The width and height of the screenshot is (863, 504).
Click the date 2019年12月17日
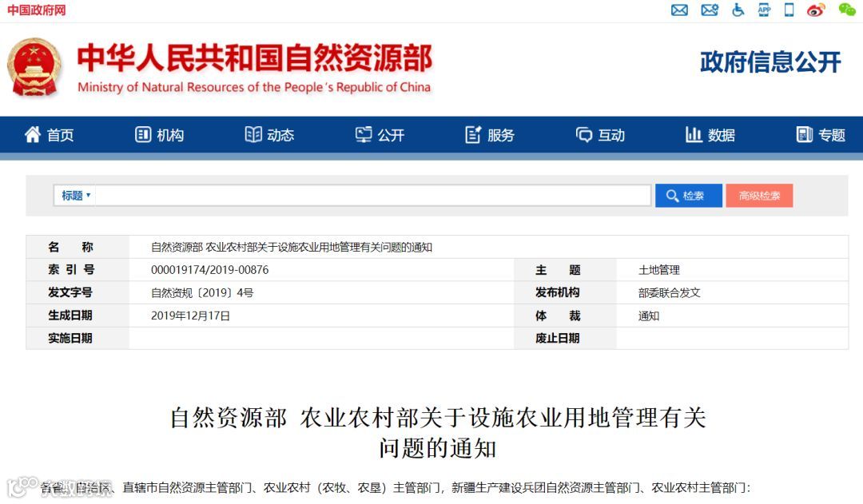190,315
